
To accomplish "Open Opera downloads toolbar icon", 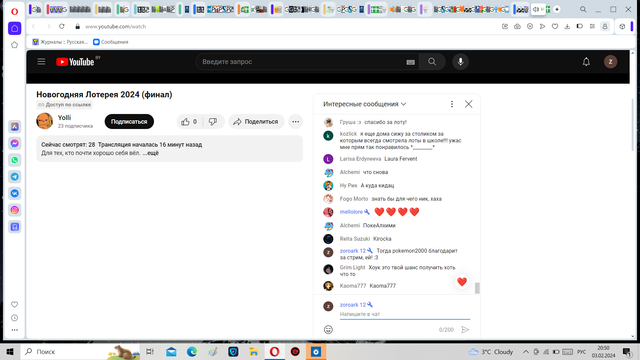I will [567, 27].
